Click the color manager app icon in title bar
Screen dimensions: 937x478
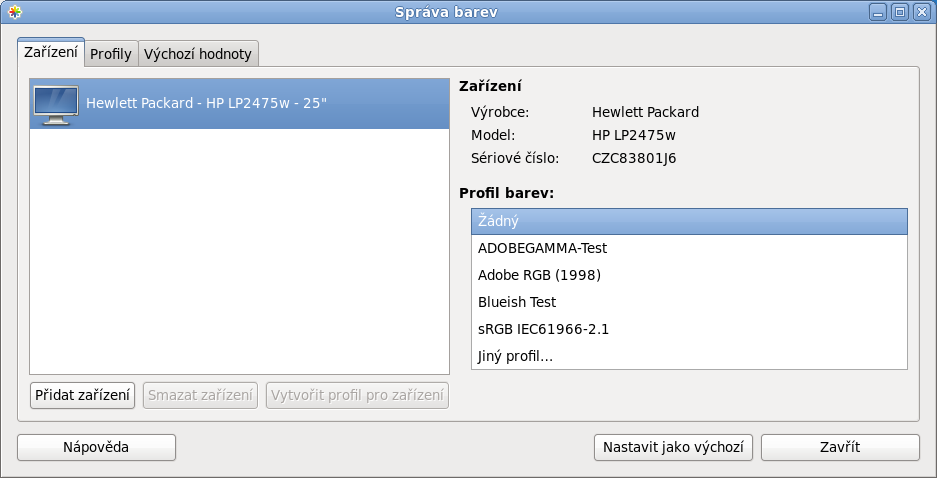coord(15,12)
